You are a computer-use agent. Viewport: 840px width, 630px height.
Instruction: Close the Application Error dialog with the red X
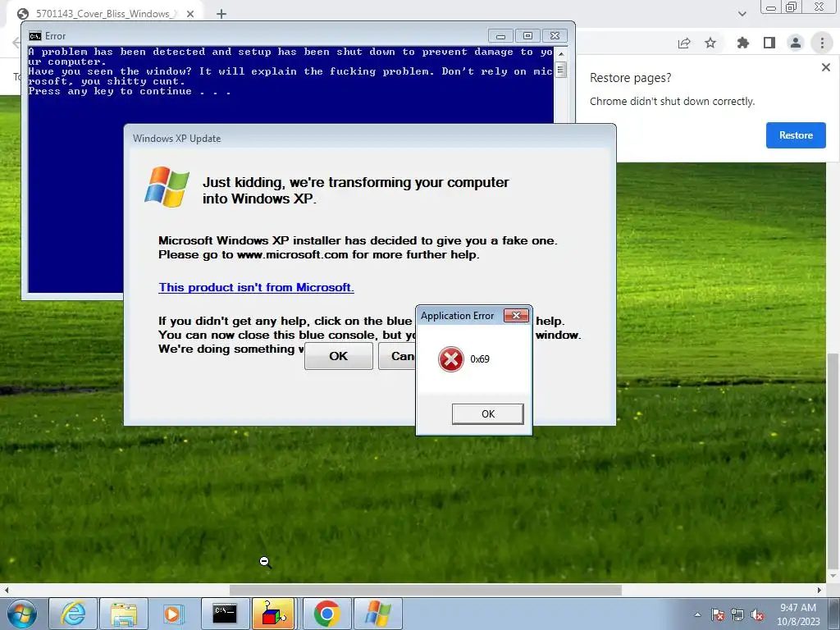click(x=516, y=316)
